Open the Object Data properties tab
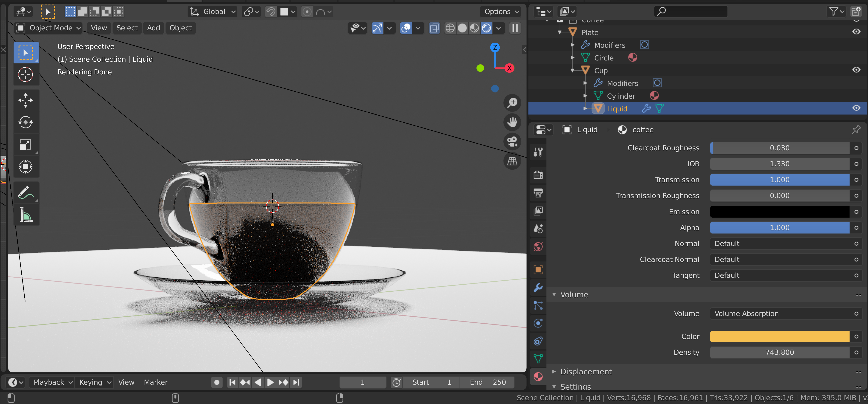This screenshot has width=868, height=404. 538,358
